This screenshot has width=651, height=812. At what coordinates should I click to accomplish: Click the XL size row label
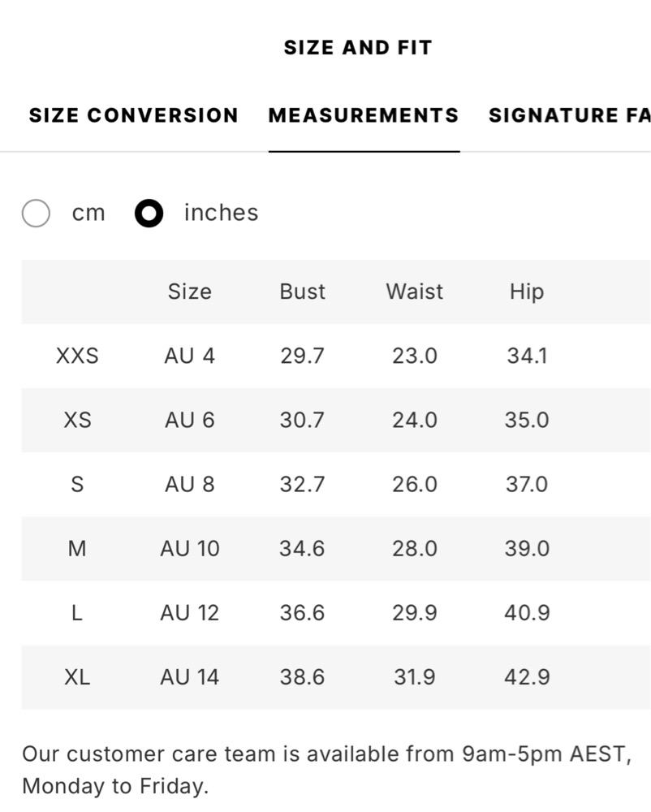coord(77,677)
